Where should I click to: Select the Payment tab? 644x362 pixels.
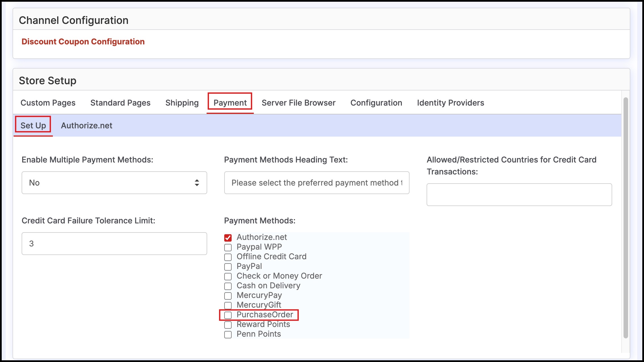(x=230, y=103)
